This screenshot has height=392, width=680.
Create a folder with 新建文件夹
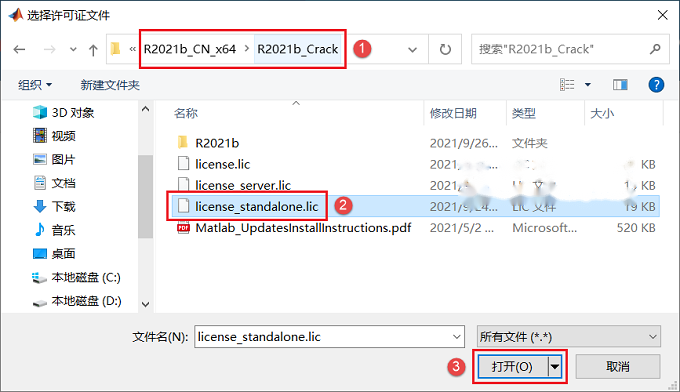point(110,85)
